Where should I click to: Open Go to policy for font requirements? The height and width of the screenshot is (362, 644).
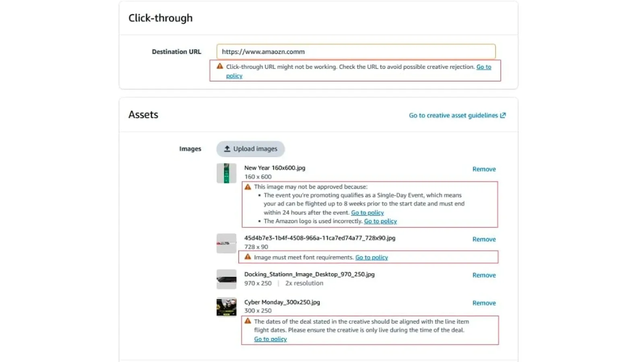371,257
